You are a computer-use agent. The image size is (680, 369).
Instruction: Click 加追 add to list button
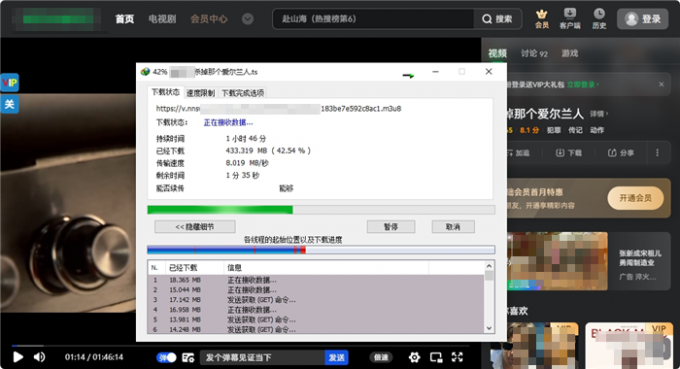pos(519,153)
